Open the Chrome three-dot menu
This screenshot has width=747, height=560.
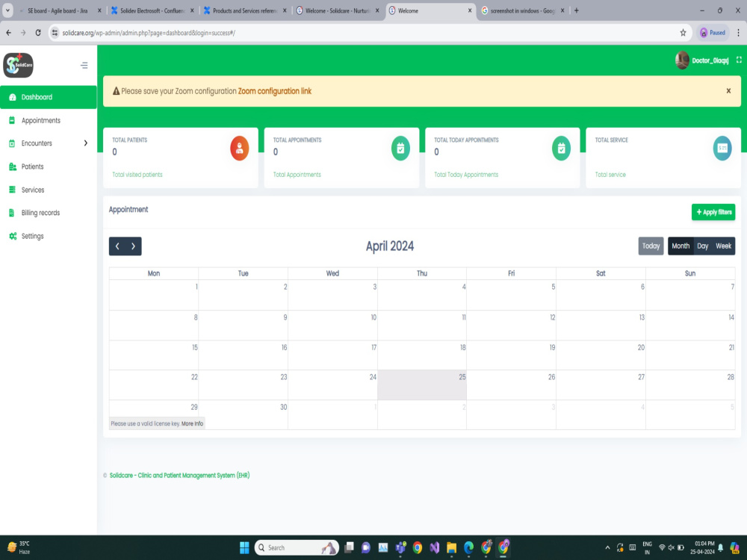(x=739, y=33)
